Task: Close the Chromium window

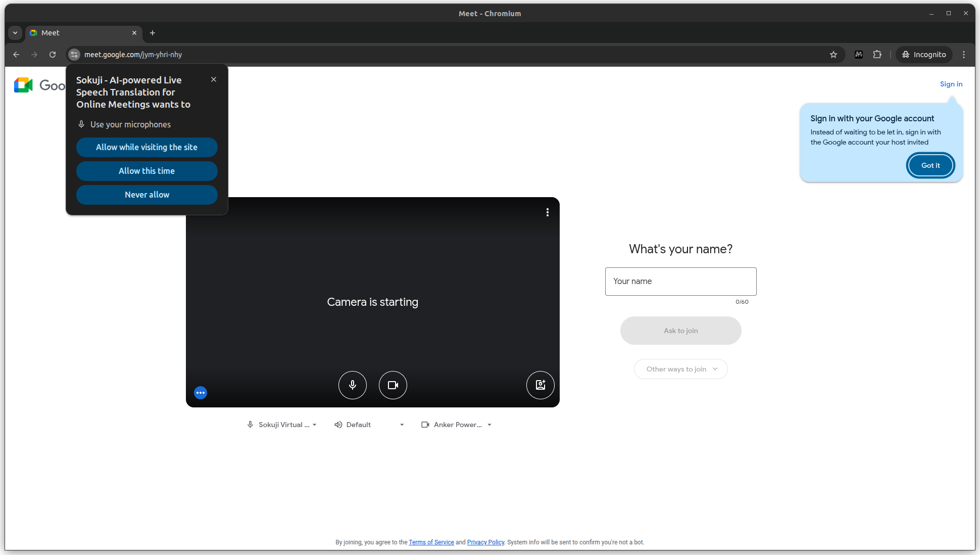Action: pos(966,14)
